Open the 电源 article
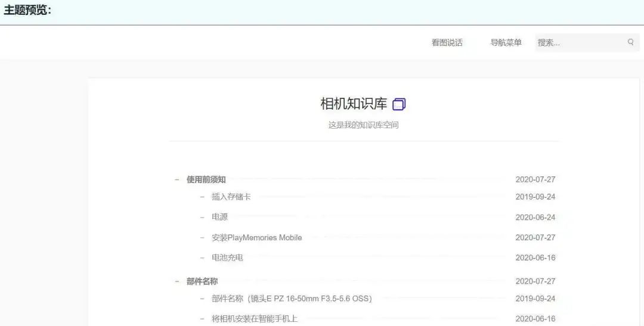The width and height of the screenshot is (644, 326). [x=219, y=217]
